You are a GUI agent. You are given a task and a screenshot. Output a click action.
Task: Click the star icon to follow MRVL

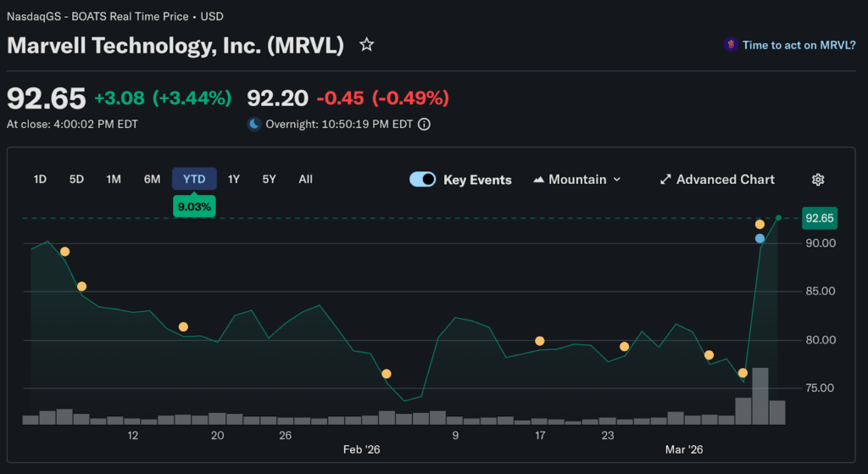[366, 45]
